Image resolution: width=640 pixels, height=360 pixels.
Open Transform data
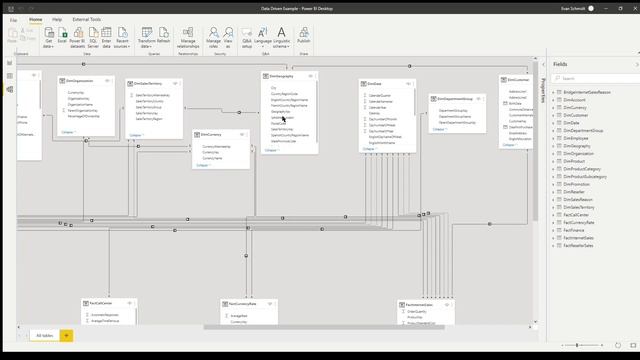147,38
